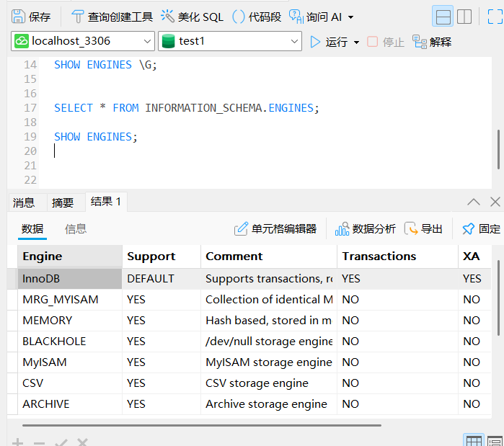Select the MRG_MYISAM engine cell
The height and width of the screenshot is (446, 504).
(70, 300)
